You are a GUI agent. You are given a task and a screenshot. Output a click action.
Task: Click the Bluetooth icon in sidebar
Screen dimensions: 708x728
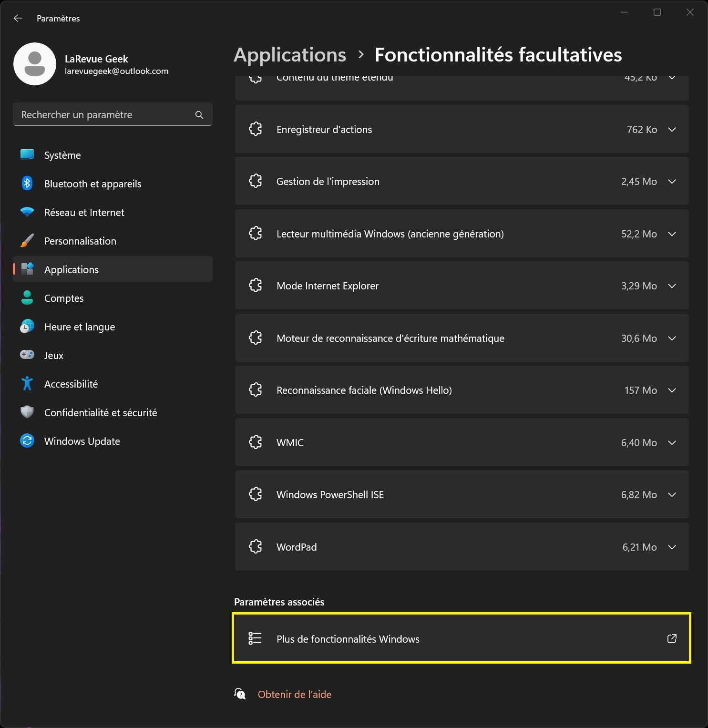[x=27, y=184]
